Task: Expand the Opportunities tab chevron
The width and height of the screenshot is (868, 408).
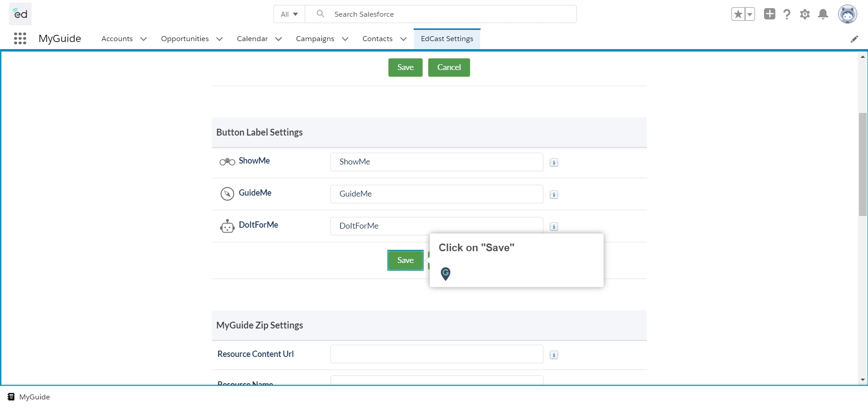Action: [x=220, y=39]
